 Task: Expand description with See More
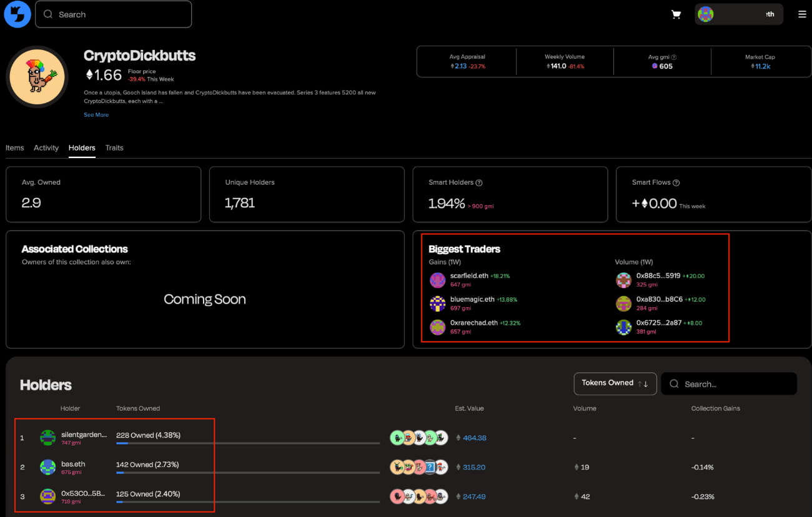click(x=96, y=115)
